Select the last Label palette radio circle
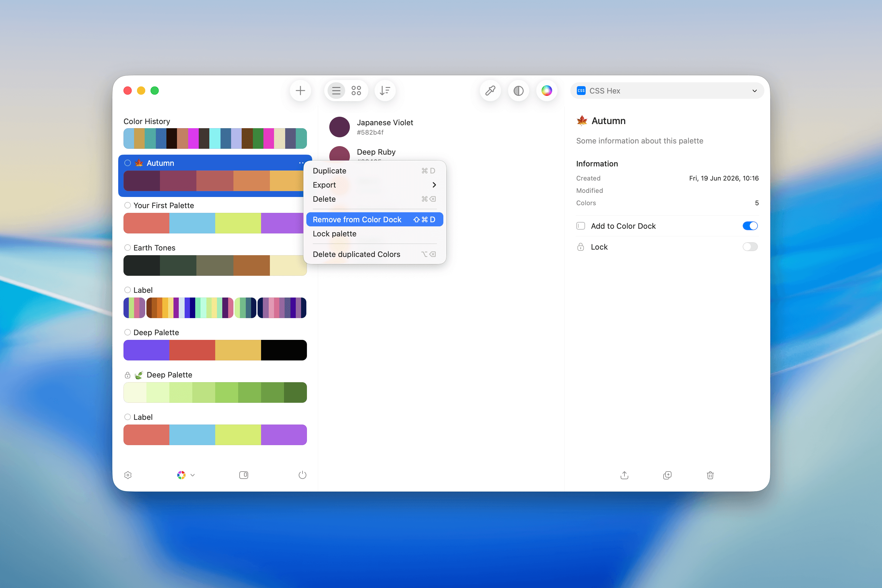The width and height of the screenshot is (882, 588). (x=128, y=417)
